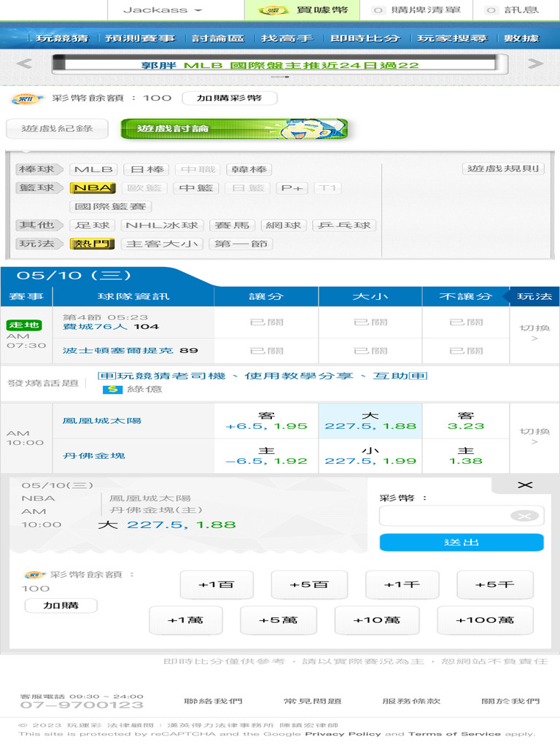Select 賽馬 filter
The height and width of the screenshot is (747, 560).
tap(232, 225)
